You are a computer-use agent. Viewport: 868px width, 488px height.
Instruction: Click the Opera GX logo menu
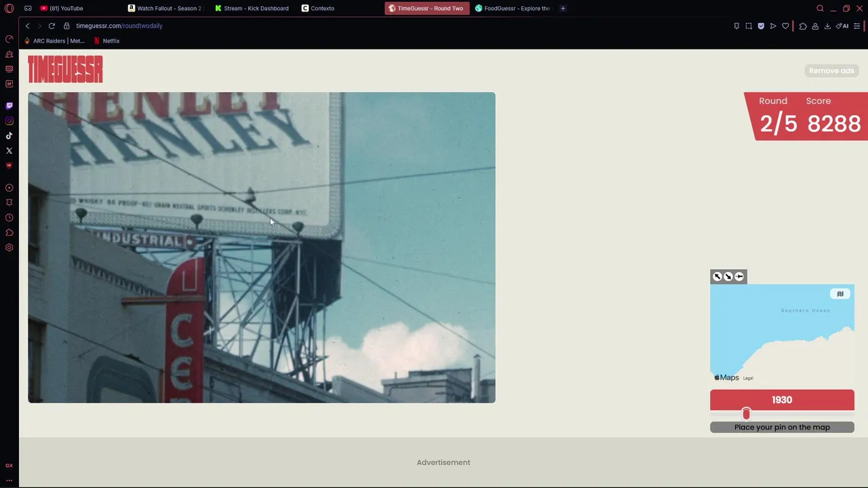(x=9, y=8)
